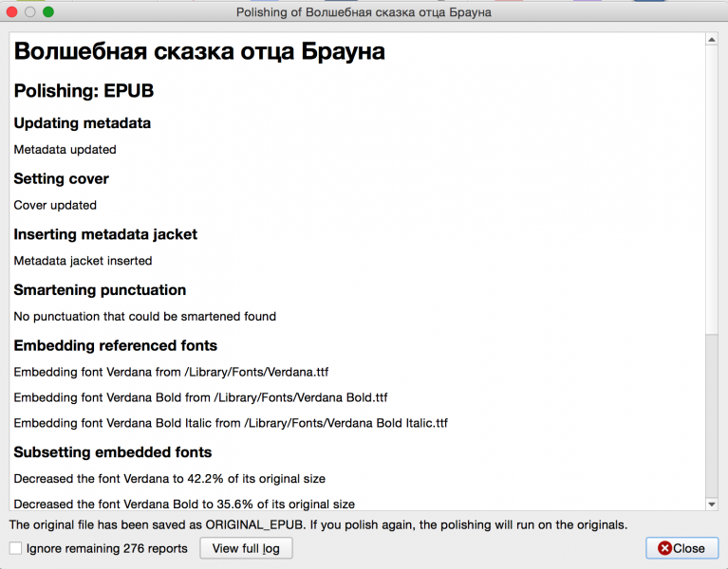Select the Setting cover heading
728x569 pixels.
[x=61, y=178]
